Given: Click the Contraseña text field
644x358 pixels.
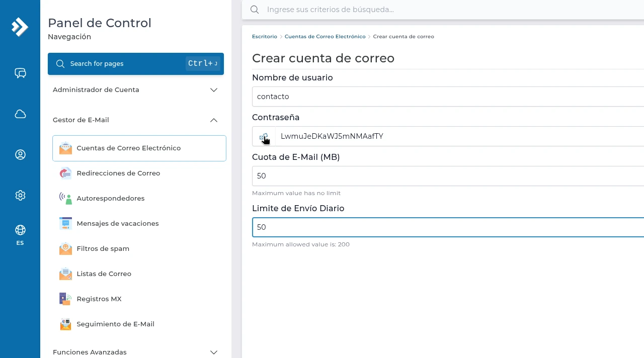Looking at the screenshot, I should coord(460,136).
